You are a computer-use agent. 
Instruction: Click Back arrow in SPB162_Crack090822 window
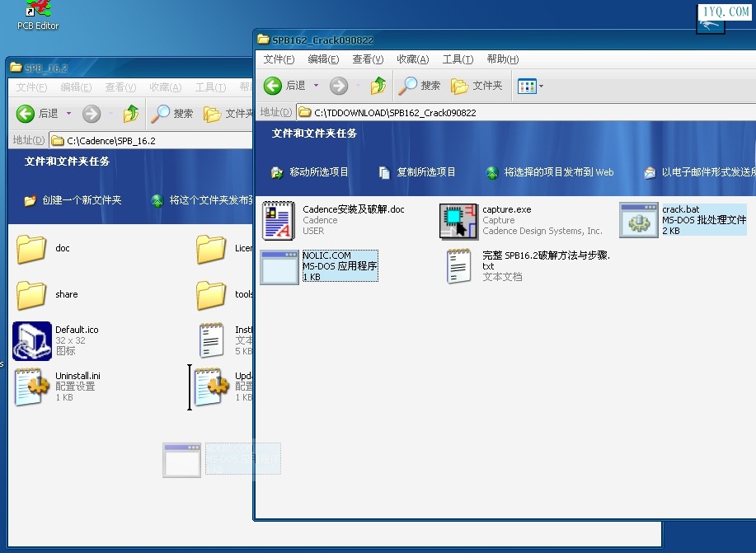point(272,86)
